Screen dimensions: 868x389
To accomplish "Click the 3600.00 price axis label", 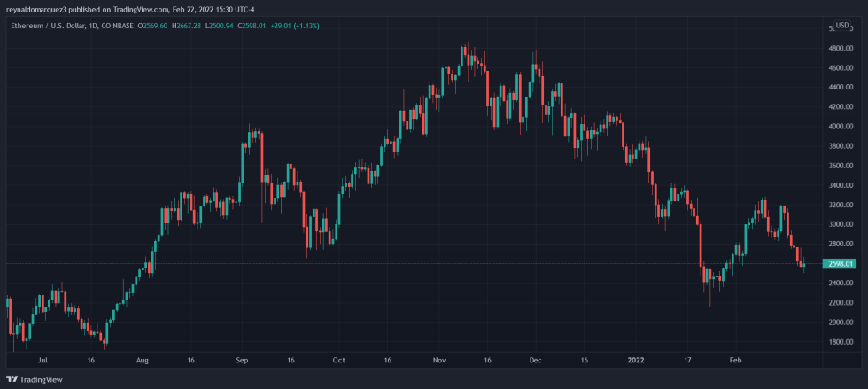I will click(840, 166).
